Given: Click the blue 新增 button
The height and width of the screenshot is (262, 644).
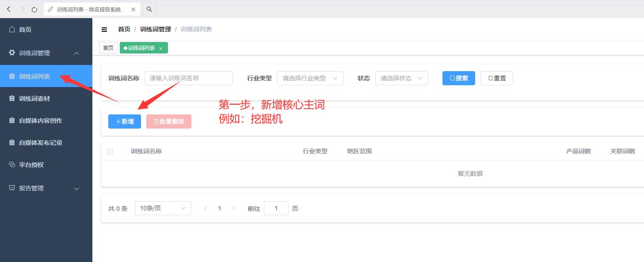Looking at the screenshot, I should pyautogui.click(x=125, y=122).
